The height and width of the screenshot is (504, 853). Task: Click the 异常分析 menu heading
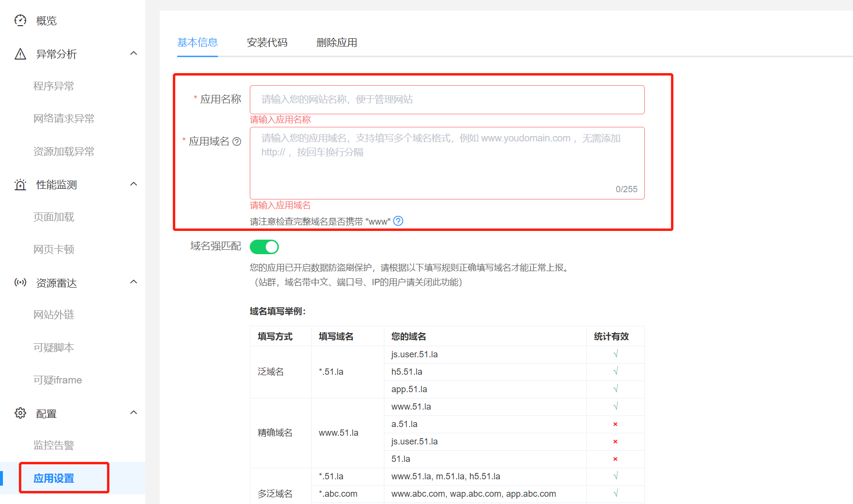pyautogui.click(x=57, y=54)
